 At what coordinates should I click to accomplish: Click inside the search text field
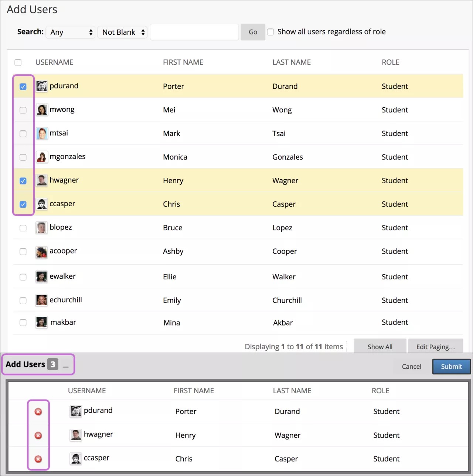click(194, 32)
